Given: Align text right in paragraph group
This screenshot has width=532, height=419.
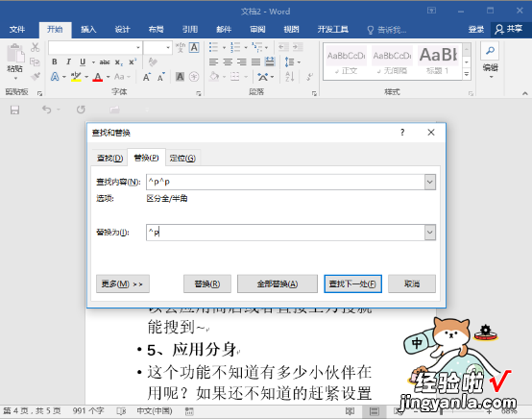Looking at the screenshot, I should point(242,62).
